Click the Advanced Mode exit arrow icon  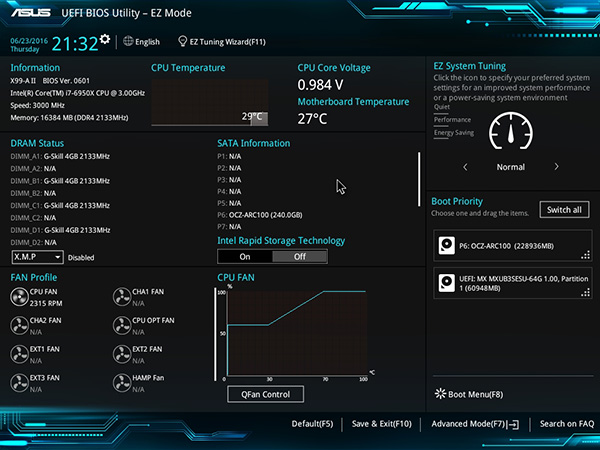513,424
